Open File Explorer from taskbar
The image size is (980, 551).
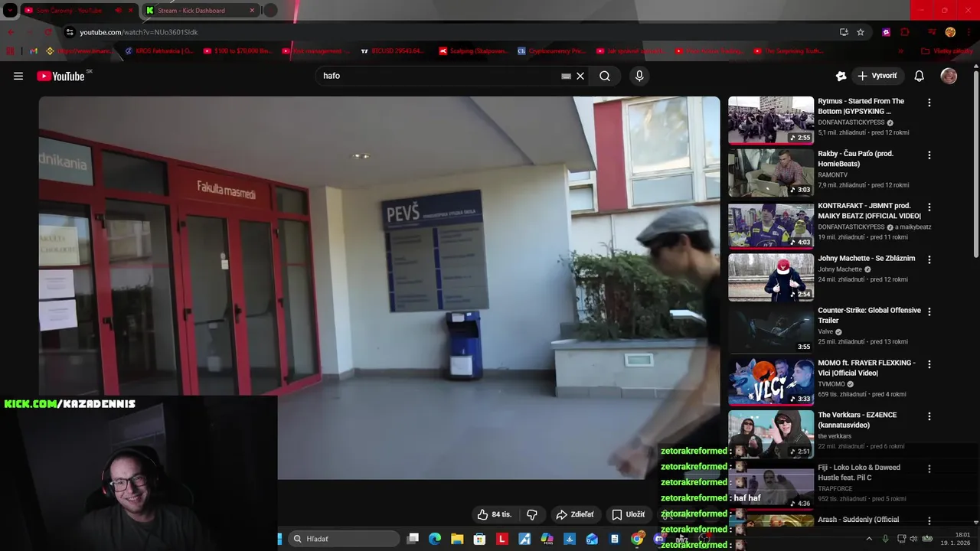457,539
